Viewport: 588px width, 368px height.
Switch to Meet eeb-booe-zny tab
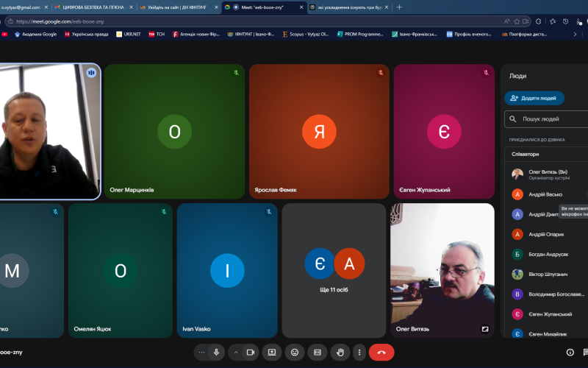click(264, 7)
